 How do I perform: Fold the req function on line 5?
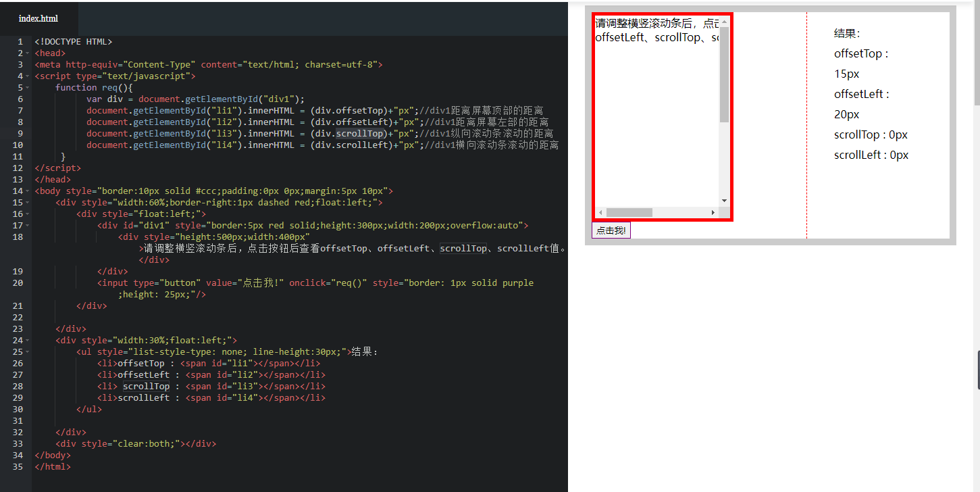pyautogui.click(x=27, y=88)
